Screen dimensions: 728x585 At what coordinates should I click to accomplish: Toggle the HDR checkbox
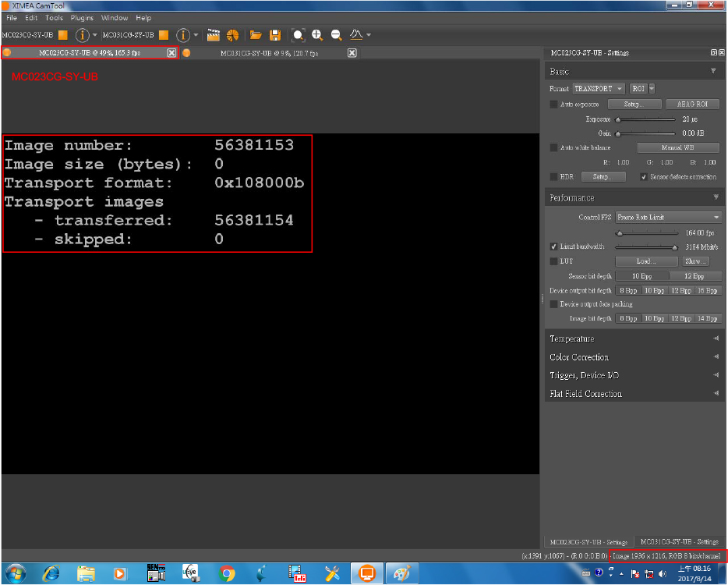[554, 177]
